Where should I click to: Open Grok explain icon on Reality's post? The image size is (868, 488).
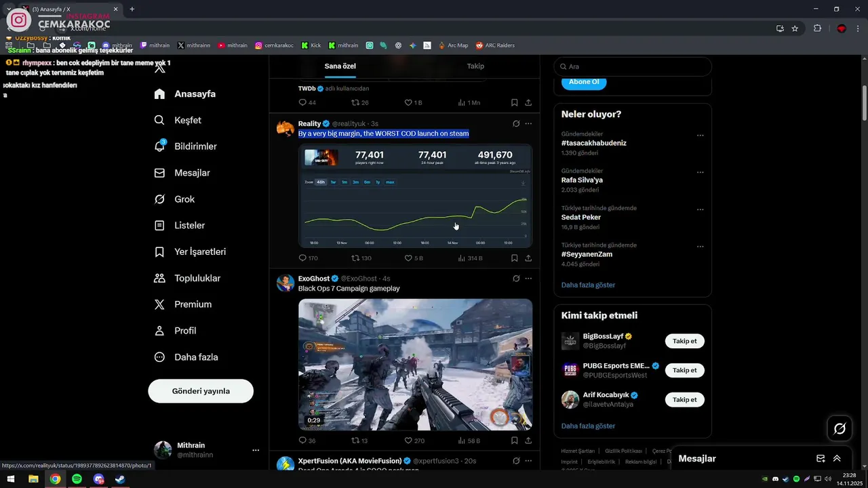pos(516,124)
